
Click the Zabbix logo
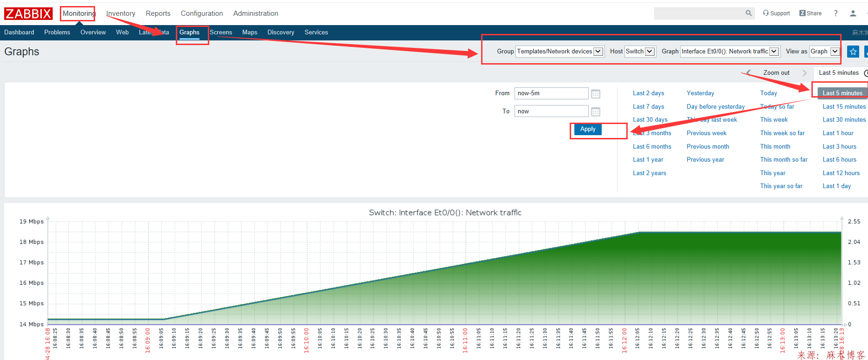point(28,13)
